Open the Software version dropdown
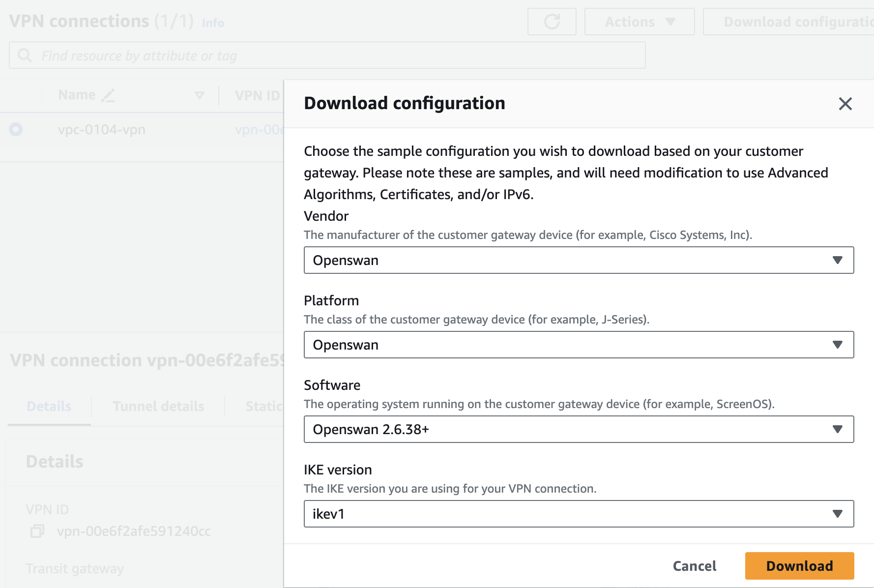874x588 pixels. coord(579,429)
